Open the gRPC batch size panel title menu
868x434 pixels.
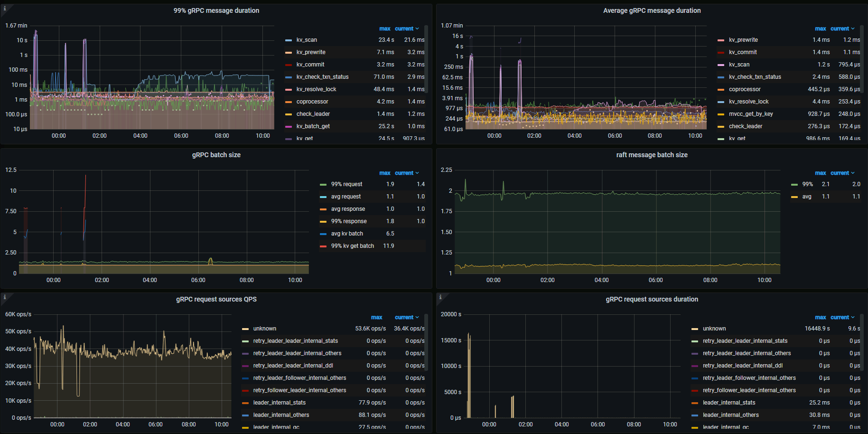click(x=216, y=155)
